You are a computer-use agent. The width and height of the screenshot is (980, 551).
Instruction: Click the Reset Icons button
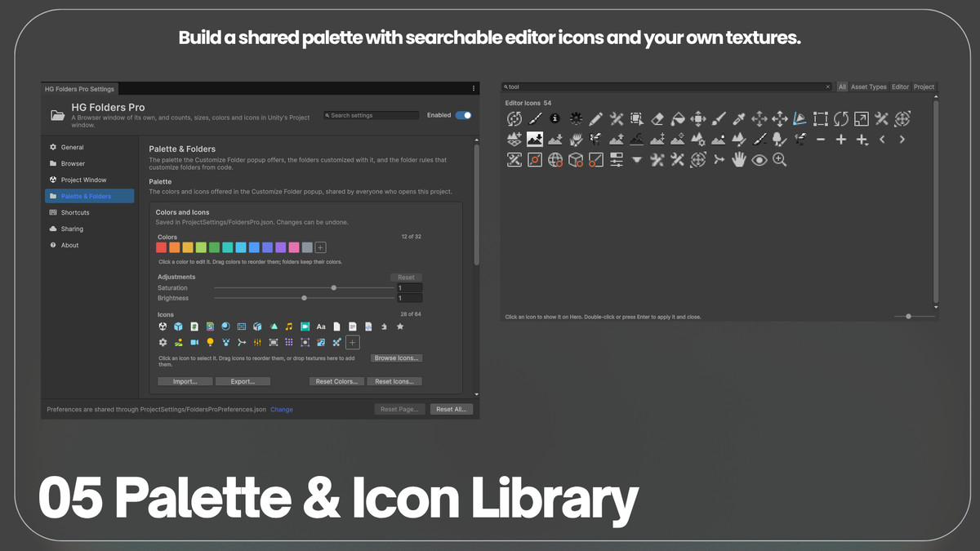[394, 381]
